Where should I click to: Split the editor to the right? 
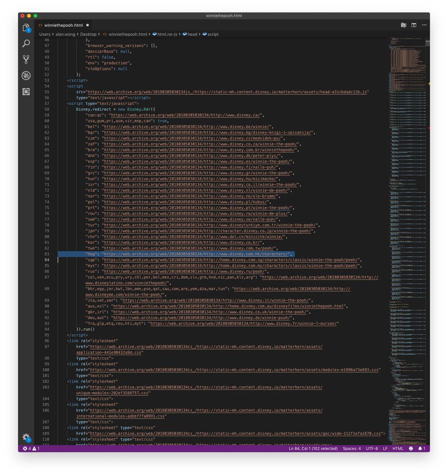coord(414,25)
